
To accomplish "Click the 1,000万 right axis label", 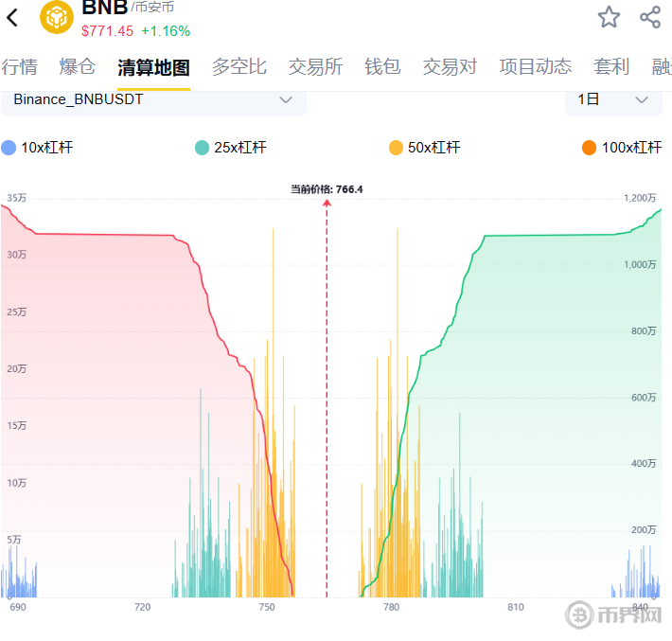I will [640, 264].
